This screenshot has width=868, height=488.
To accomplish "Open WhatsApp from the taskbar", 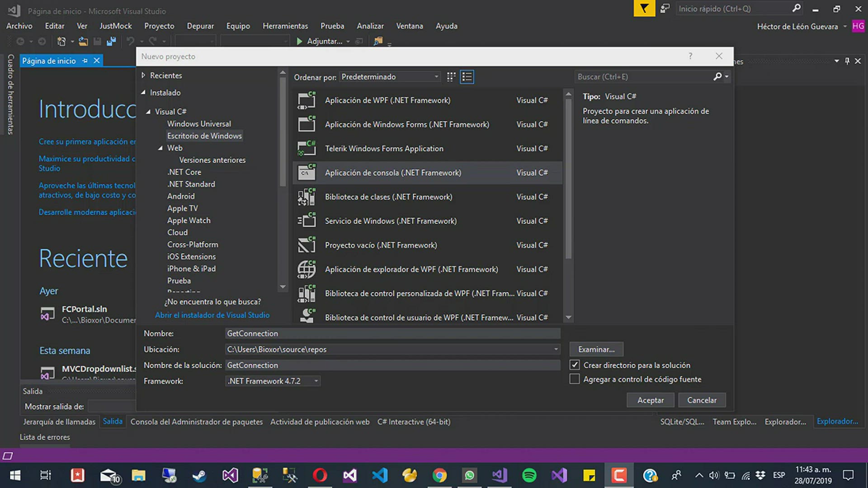I will (x=469, y=475).
